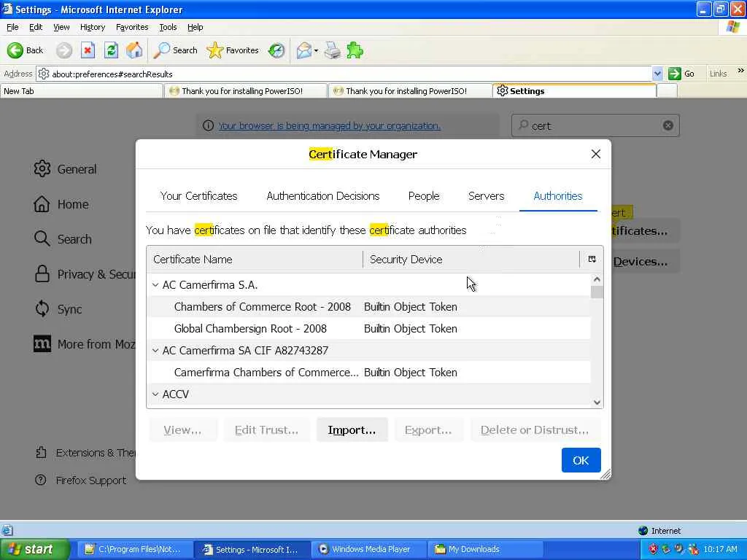The width and height of the screenshot is (747, 560).
Task: Click the Import... button
Action: point(352,429)
